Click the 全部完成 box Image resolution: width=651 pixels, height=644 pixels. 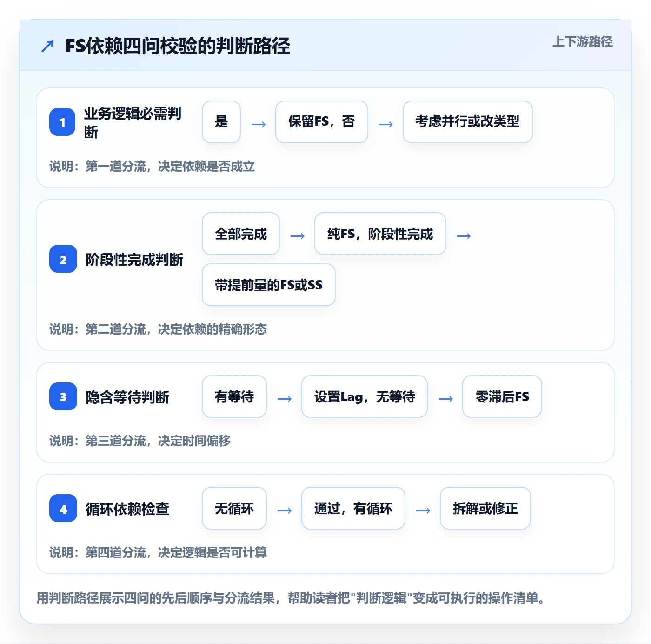241,234
